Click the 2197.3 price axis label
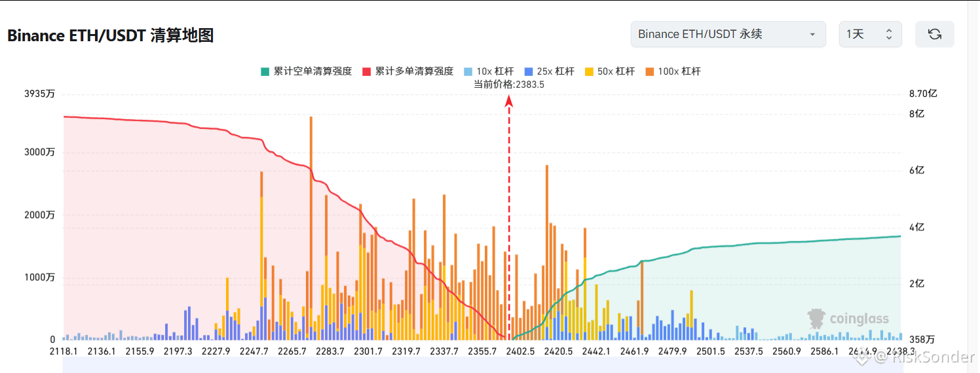The image size is (980, 373). [178, 351]
